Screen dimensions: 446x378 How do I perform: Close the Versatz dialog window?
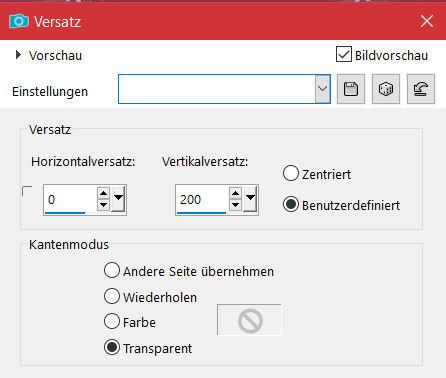(x=427, y=21)
